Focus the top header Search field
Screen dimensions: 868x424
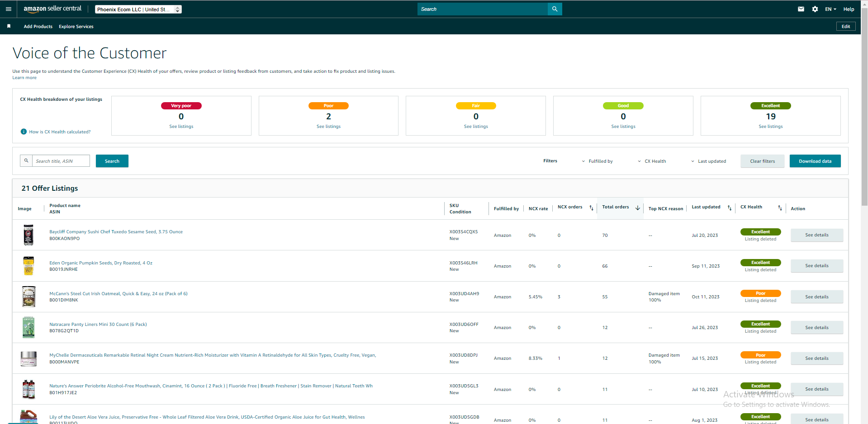483,9
